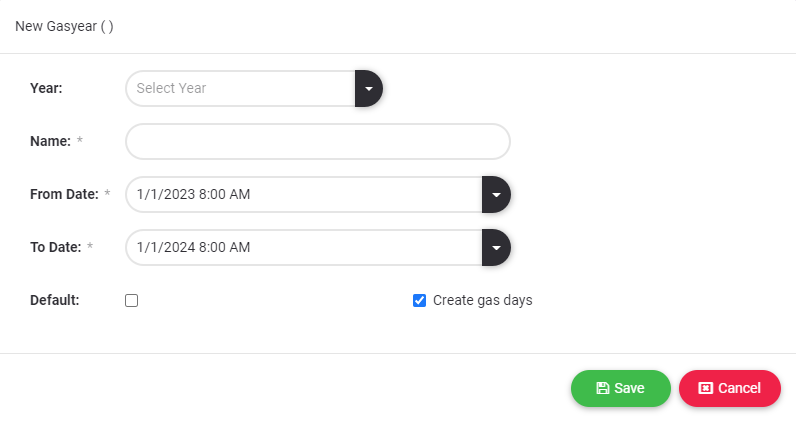This screenshot has width=796, height=421.
Task: Click the Select Year combo box field
Action: click(240, 88)
